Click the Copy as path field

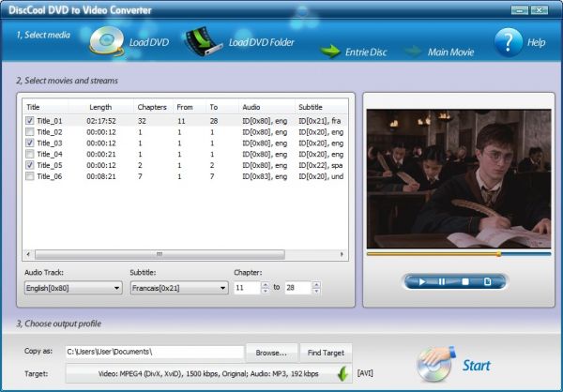154,352
